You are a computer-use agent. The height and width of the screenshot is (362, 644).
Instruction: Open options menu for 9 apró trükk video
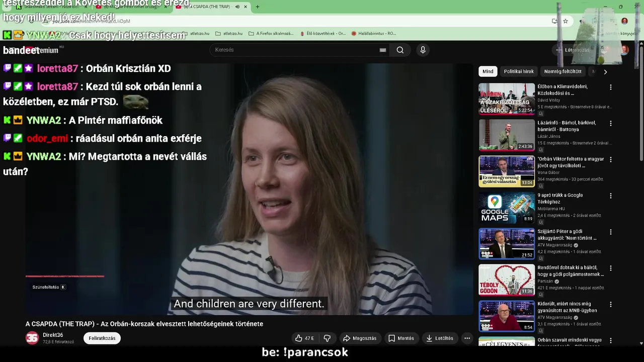[611, 196]
